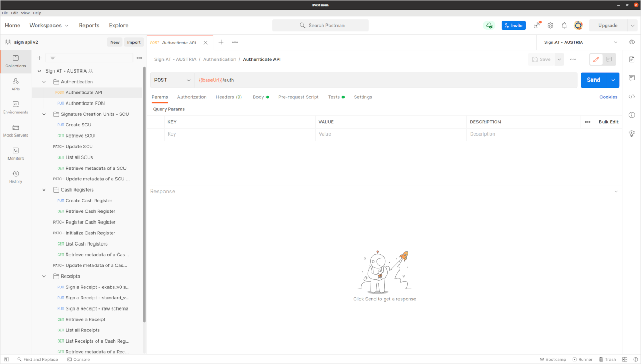This screenshot has width=641, height=364.
Task: Click the New button
Action: click(115, 42)
